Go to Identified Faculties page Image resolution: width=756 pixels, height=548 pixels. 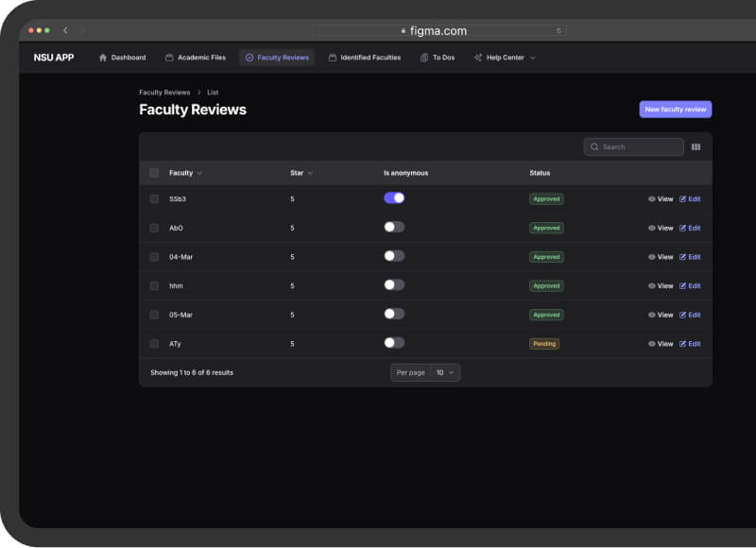coord(365,58)
